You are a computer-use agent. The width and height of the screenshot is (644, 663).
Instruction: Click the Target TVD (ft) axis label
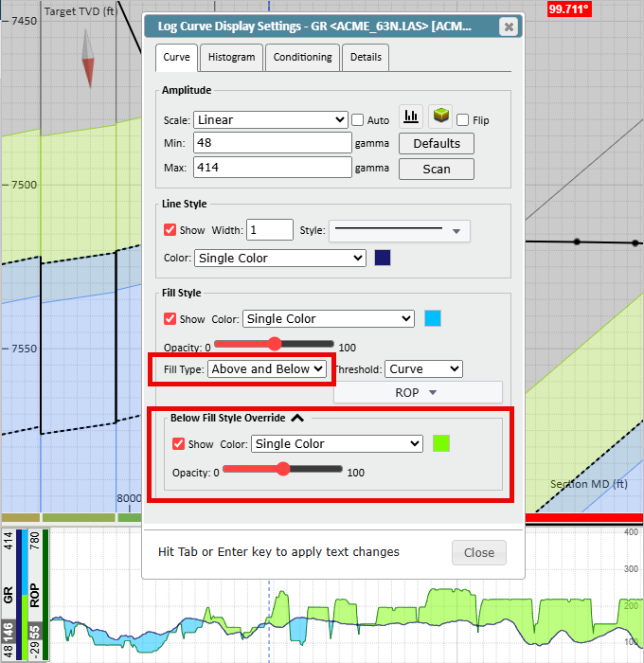[79, 11]
